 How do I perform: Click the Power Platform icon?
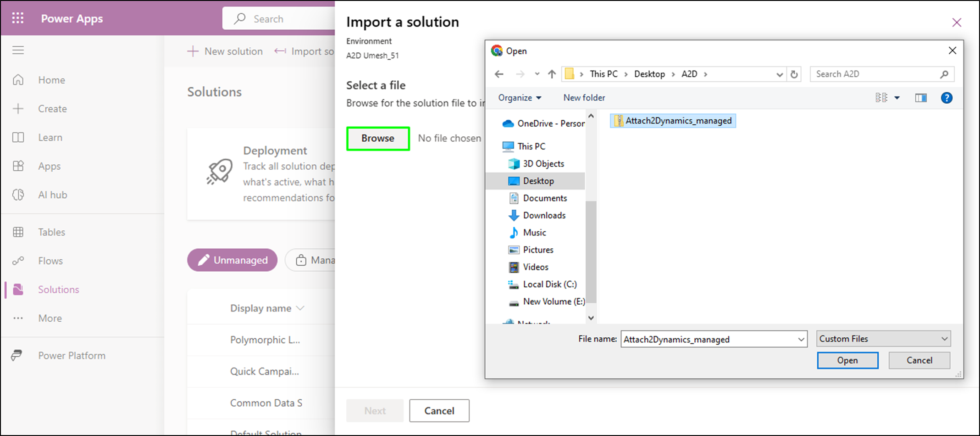18,355
